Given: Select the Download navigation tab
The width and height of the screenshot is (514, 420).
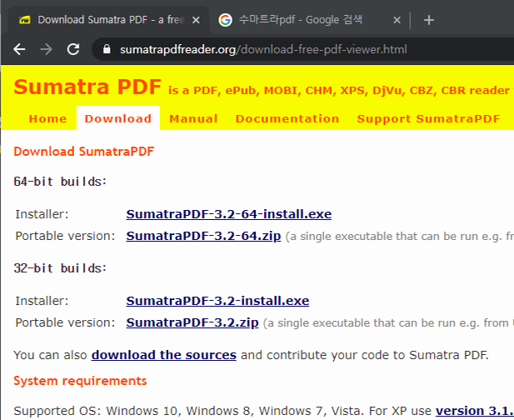Looking at the screenshot, I should coord(118,118).
